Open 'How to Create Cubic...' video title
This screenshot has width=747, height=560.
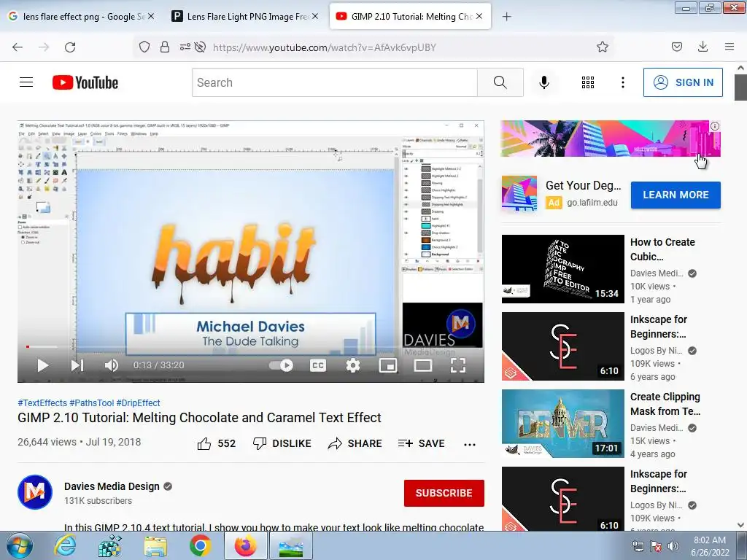coord(662,249)
